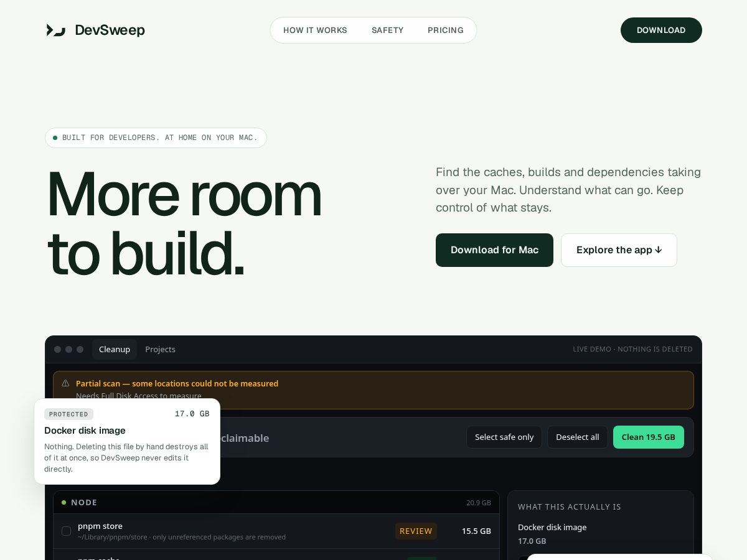Click Explore the app button
Screen dimensions: 747x560
619,250
